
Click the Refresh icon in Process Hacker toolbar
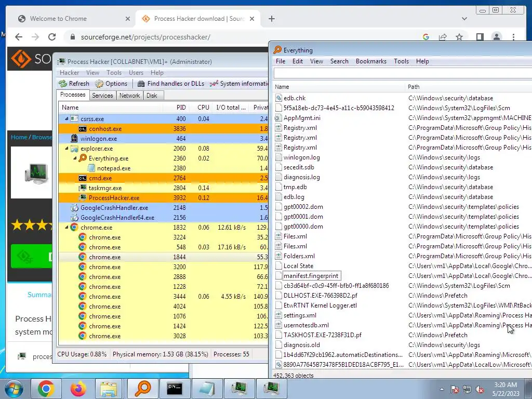coord(63,84)
